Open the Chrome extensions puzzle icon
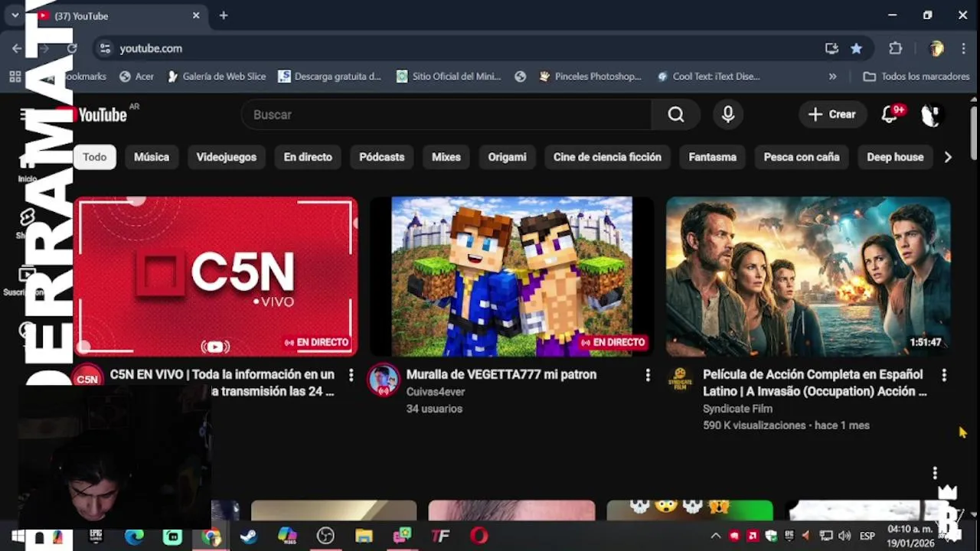The width and height of the screenshot is (980, 551). (x=895, y=48)
